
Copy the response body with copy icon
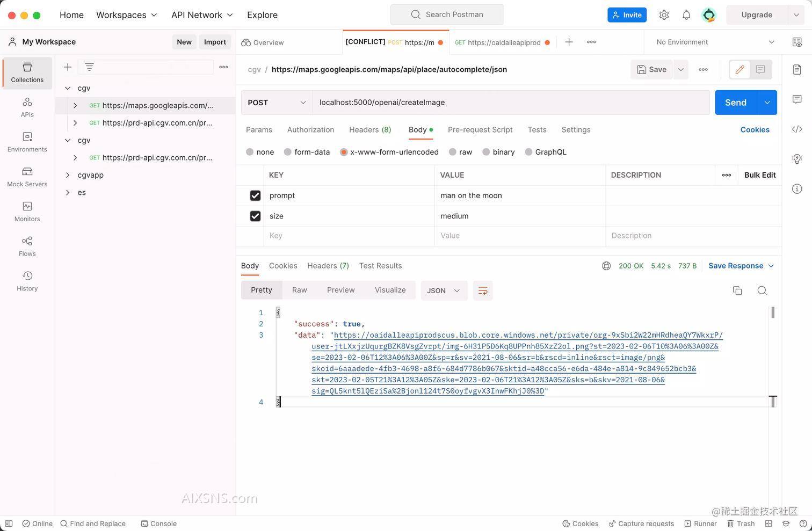[x=737, y=290]
